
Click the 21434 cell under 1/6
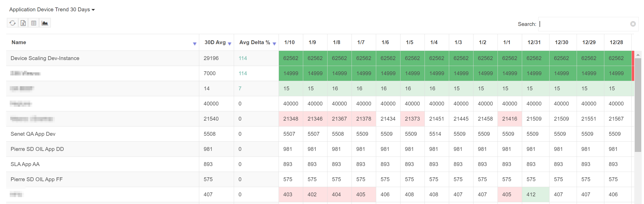[388, 119]
